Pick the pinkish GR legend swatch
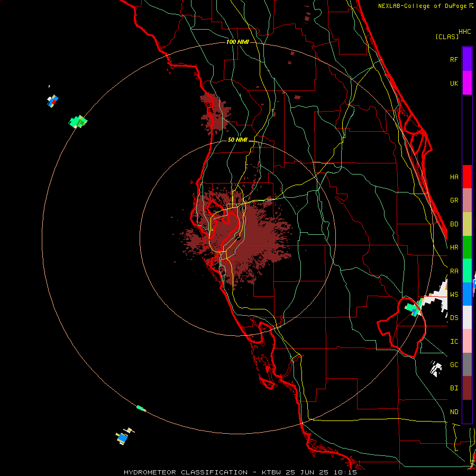476x476 pixels. 467,200
